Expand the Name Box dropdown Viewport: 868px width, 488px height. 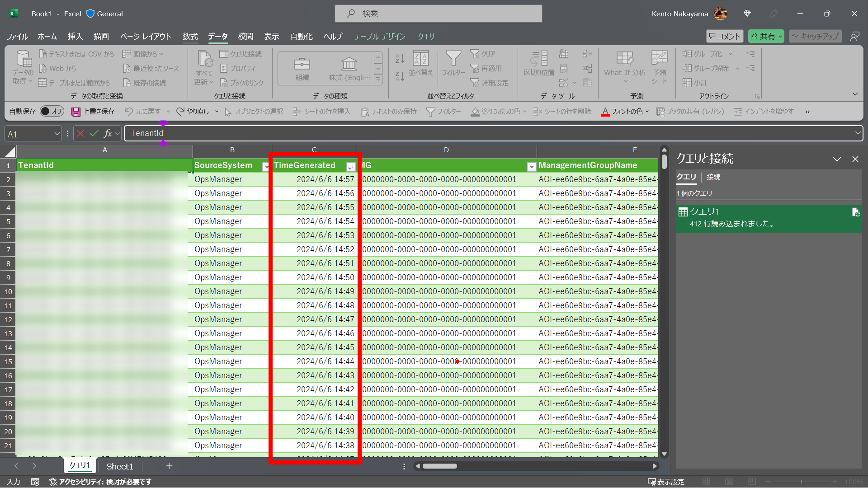(57, 134)
